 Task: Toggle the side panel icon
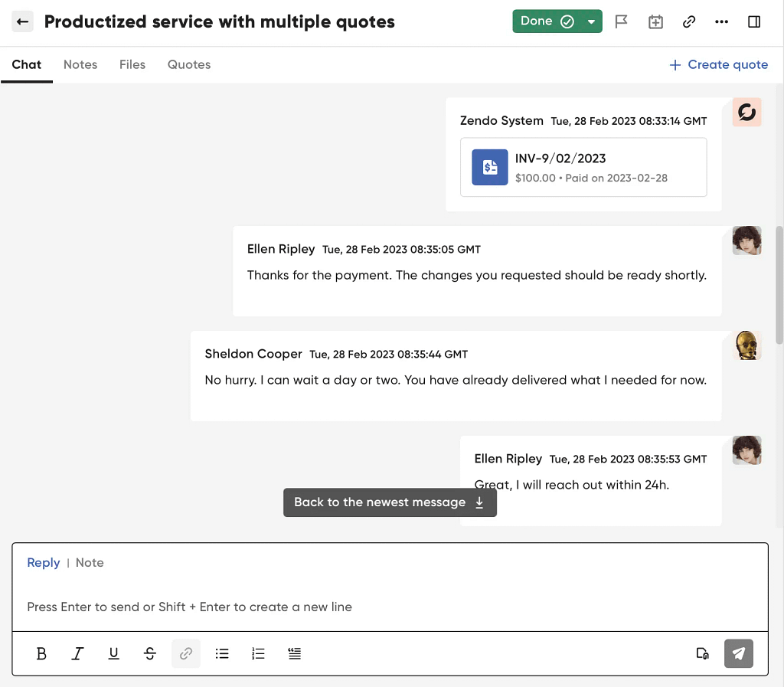754,21
